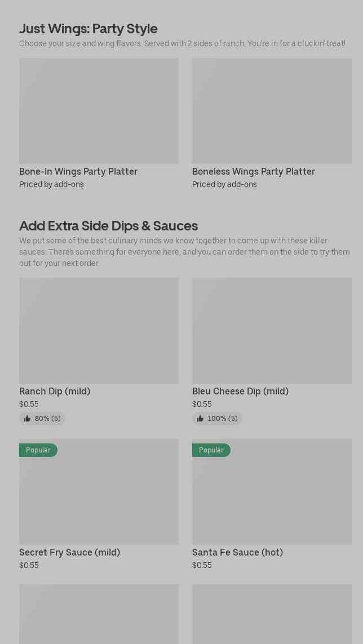
Task: Choose Bleu Cheese Dip (mild) item name
Action: tap(240, 391)
